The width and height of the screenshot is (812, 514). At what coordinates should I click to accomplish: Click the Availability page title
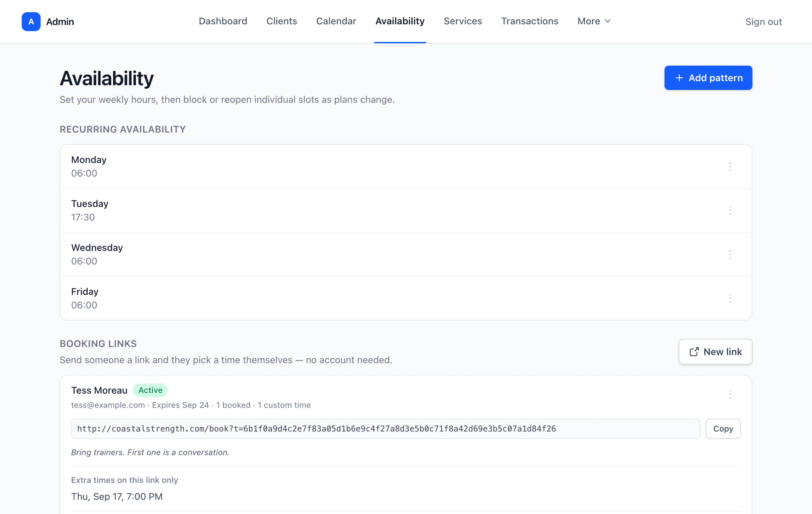[x=107, y=78]
